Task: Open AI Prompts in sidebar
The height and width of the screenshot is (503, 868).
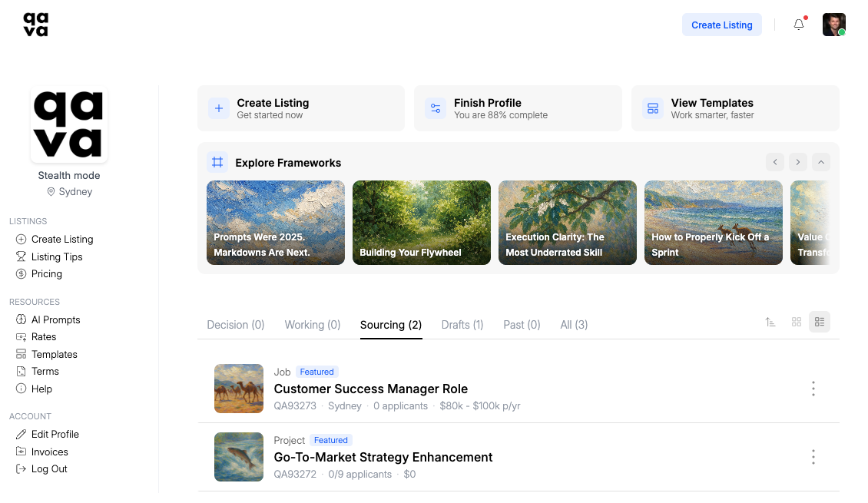Action: point(55,319)
